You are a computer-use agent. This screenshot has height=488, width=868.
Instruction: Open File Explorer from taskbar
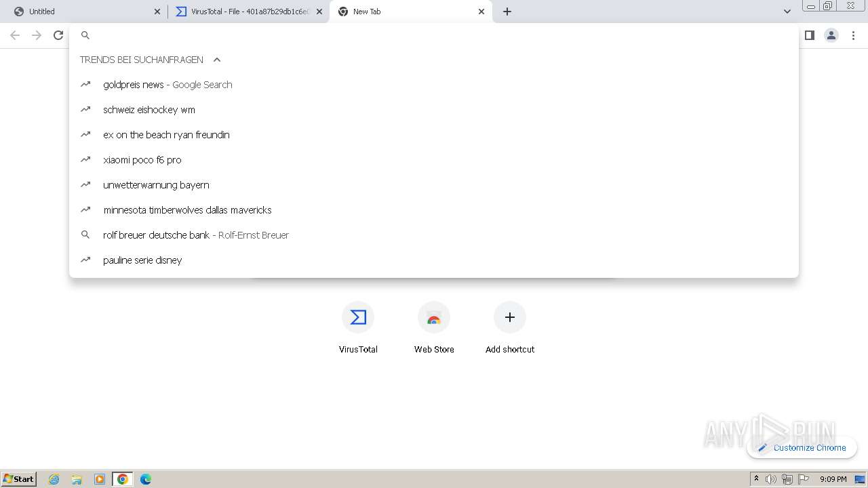click(77, 479)
